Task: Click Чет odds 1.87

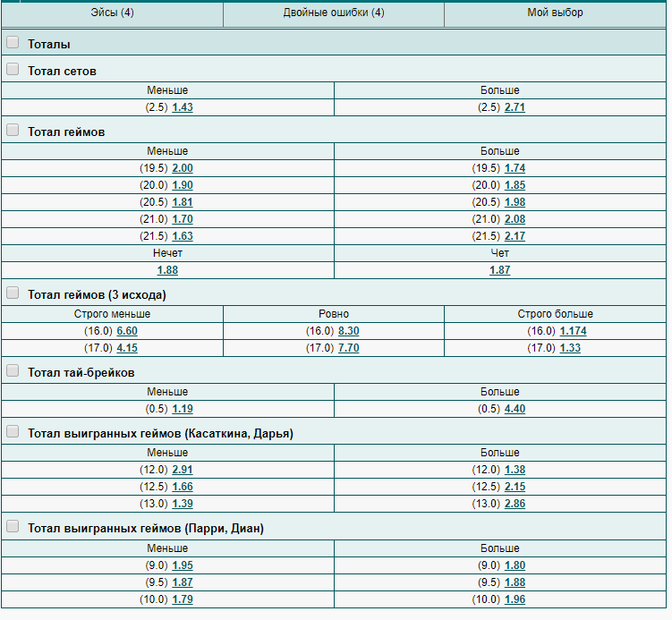Action: (x=500, y=270)
